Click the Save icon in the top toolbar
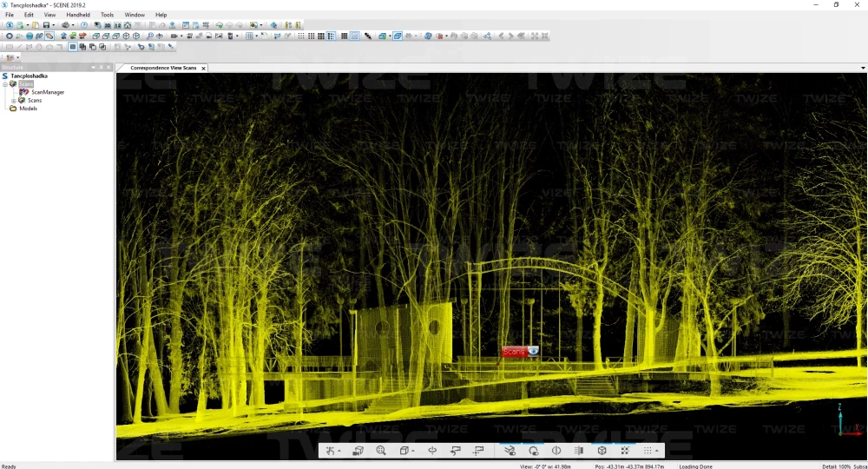 (x=46, y=25)
